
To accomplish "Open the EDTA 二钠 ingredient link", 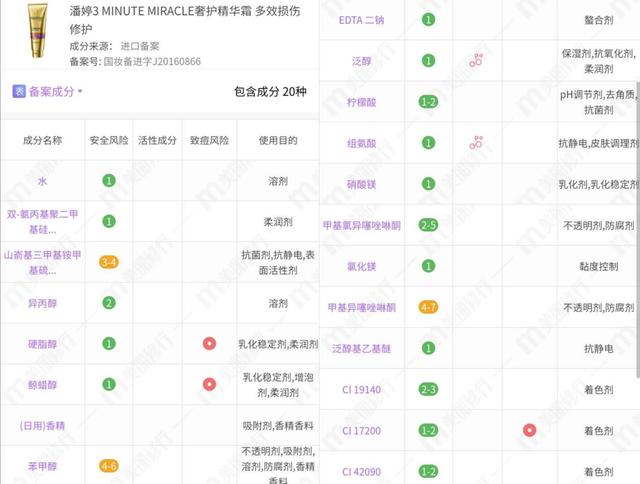I will pyautogui.click(x=362, y=20).
